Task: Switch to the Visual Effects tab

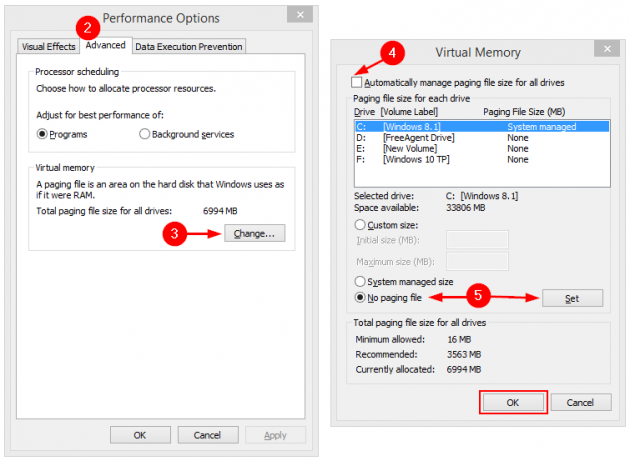Action: [x=48, y=46]
